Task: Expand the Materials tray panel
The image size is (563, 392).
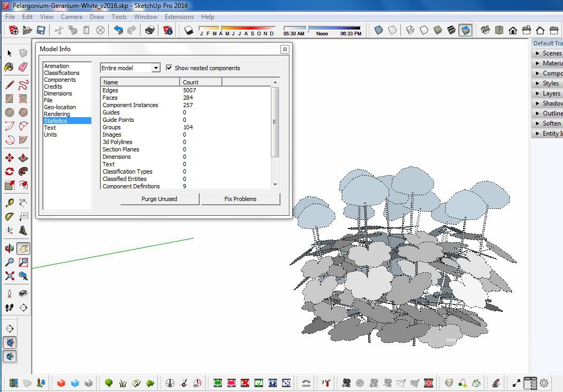Action: (x=549, y=63)
